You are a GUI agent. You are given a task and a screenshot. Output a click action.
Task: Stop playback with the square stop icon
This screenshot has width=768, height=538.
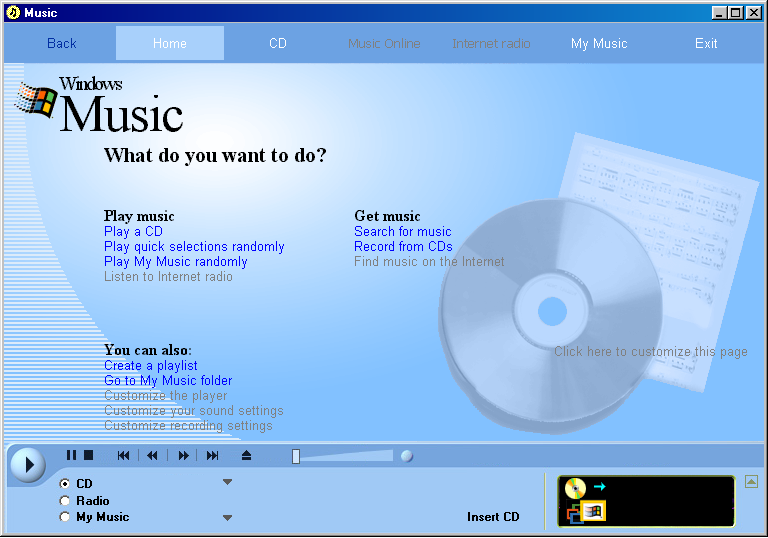click(89, 455)
